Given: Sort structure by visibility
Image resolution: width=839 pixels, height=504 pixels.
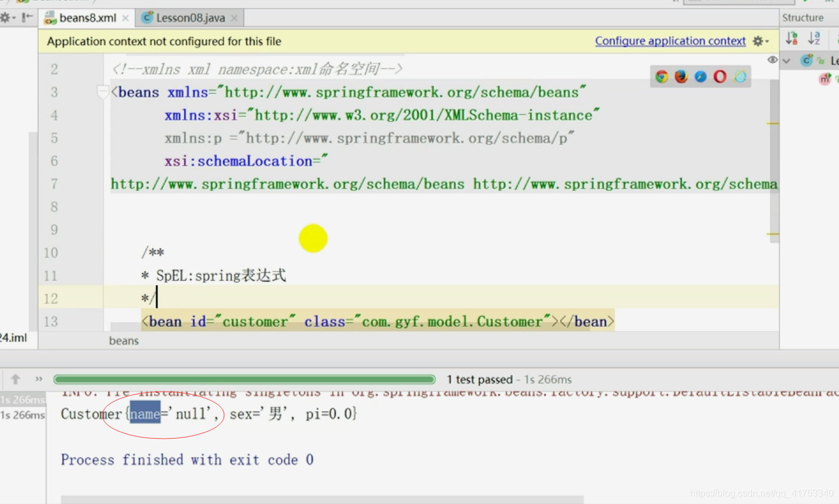Looking at the screenshot, I should 792,39.
